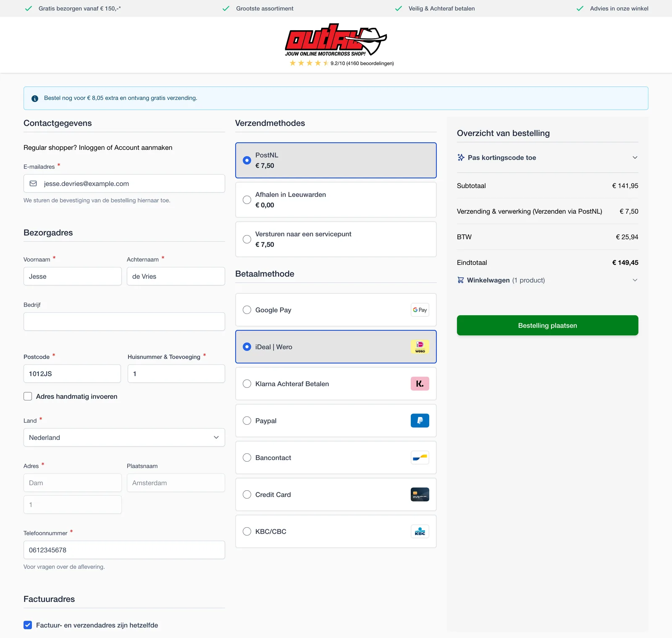Click the Huisnummer & Toevoeging field
This screenshot has height=638, width=672.
(176, 374)
